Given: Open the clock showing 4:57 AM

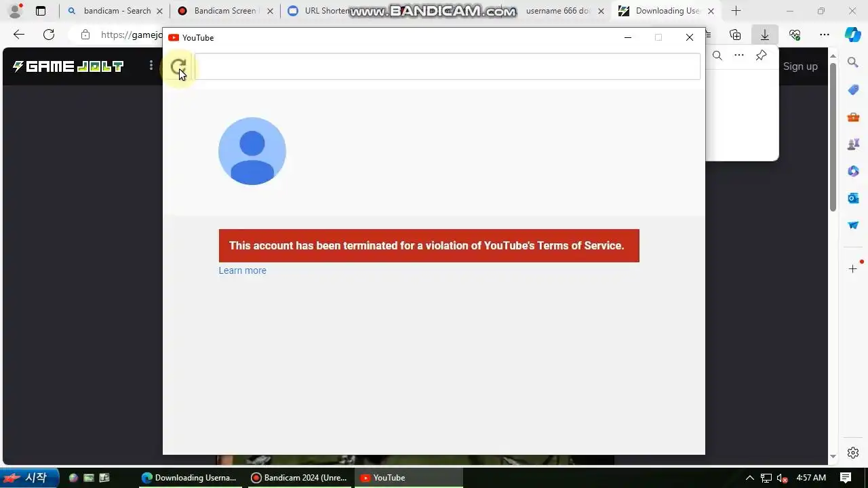Looking at the screenshot, I should [x=811, y=478].
